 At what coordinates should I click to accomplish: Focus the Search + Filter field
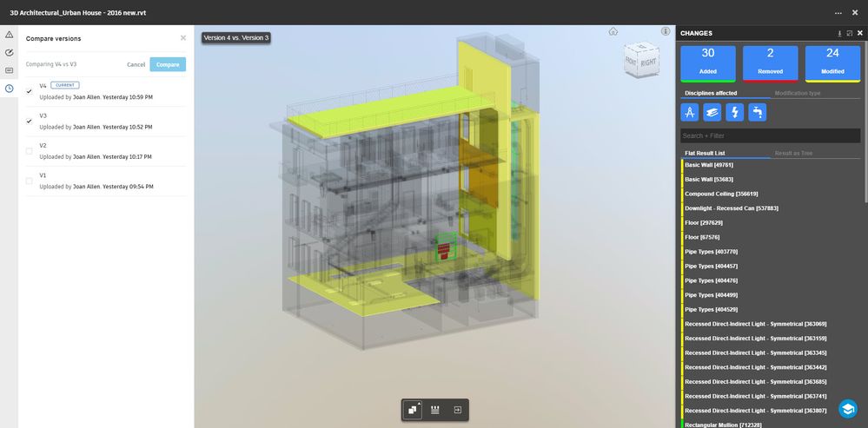click(770, 135)
